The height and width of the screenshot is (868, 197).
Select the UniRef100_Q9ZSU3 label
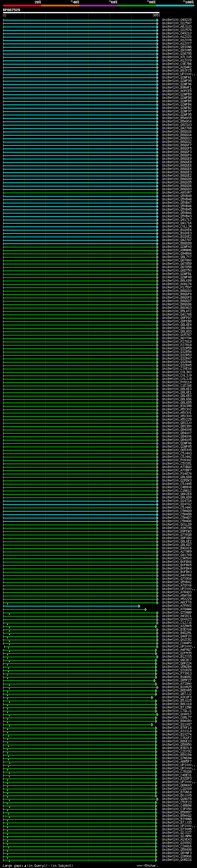click(177, 125)
